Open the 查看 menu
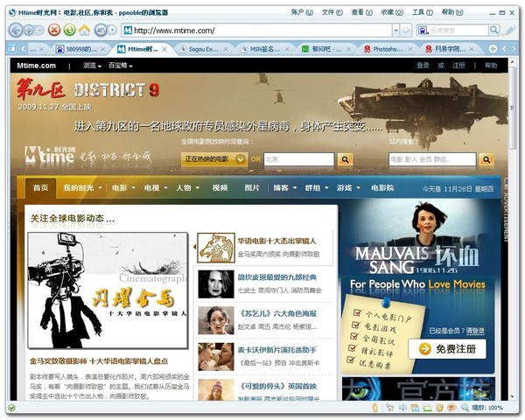This screenshot has height=420, width=525. coord(361,12)
